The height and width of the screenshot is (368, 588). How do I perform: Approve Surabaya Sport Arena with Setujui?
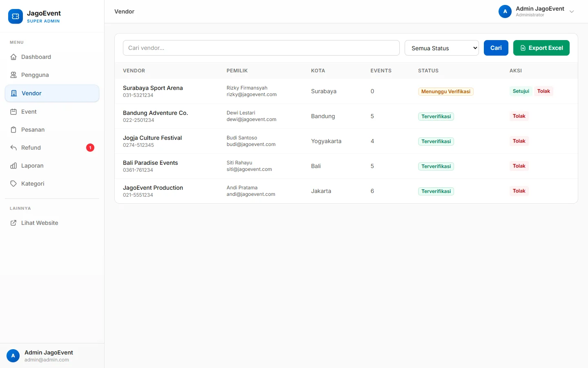coord(521,91)
